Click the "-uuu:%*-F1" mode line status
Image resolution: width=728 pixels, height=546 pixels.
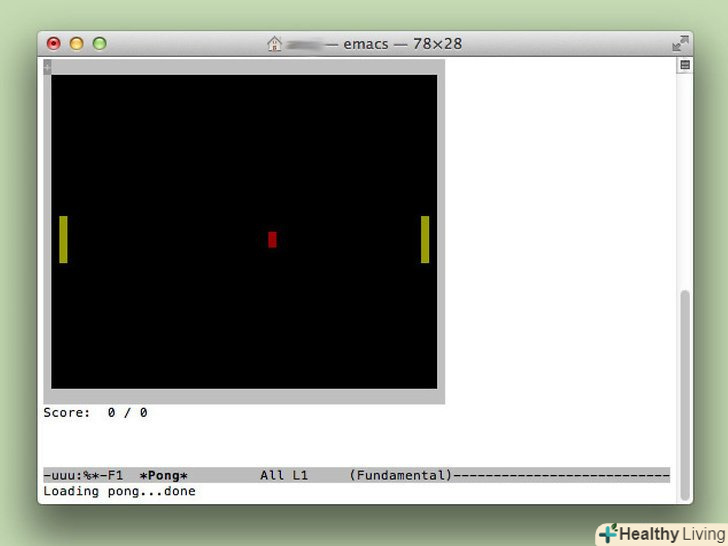84,475
